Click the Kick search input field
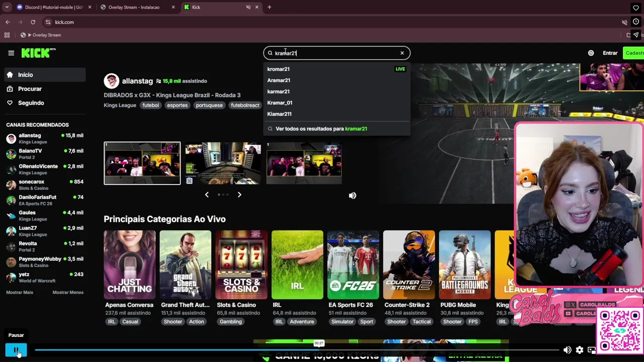 click(x=336, y=53)
